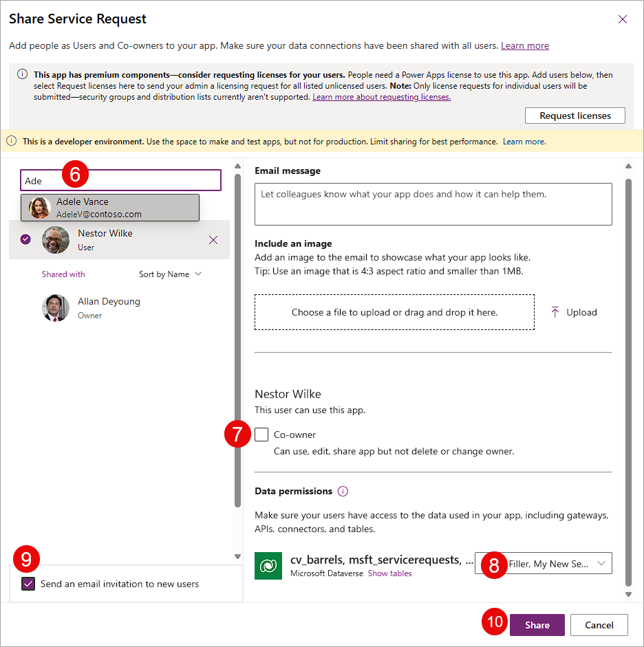Click the Upload arrow icon

click(555, 312)
